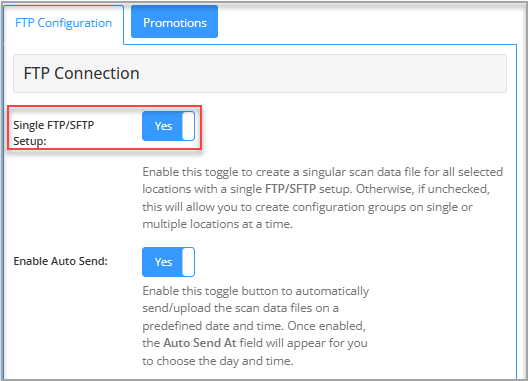
Task: Toggle the Single FTP/SFTP Setup switch
Action: (x=168, y=126)
